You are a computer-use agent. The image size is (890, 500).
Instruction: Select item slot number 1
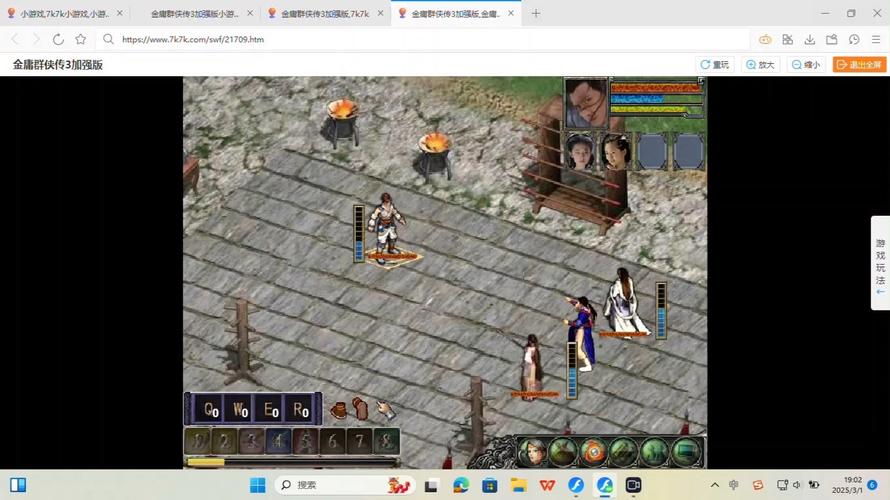[x=197, y=442]
